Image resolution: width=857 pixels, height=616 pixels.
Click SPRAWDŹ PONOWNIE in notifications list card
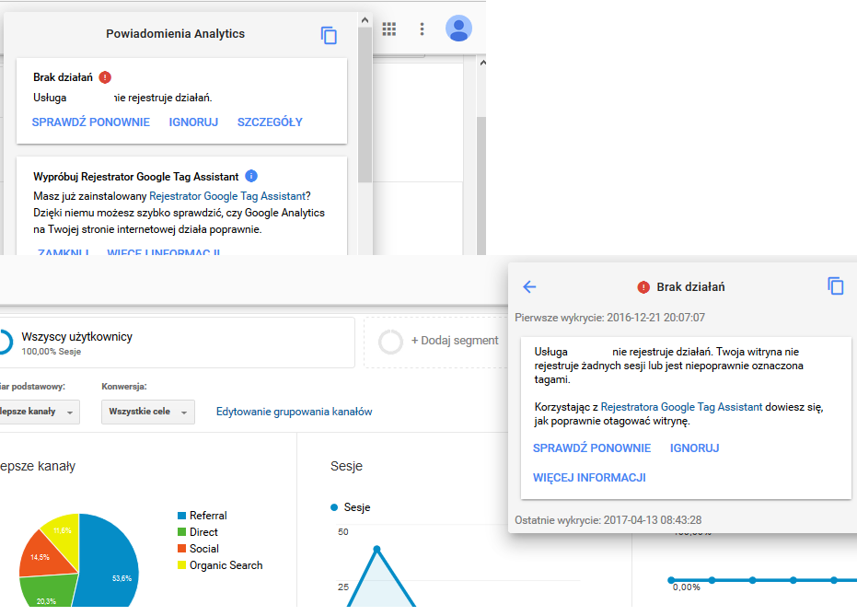point(91,122)
